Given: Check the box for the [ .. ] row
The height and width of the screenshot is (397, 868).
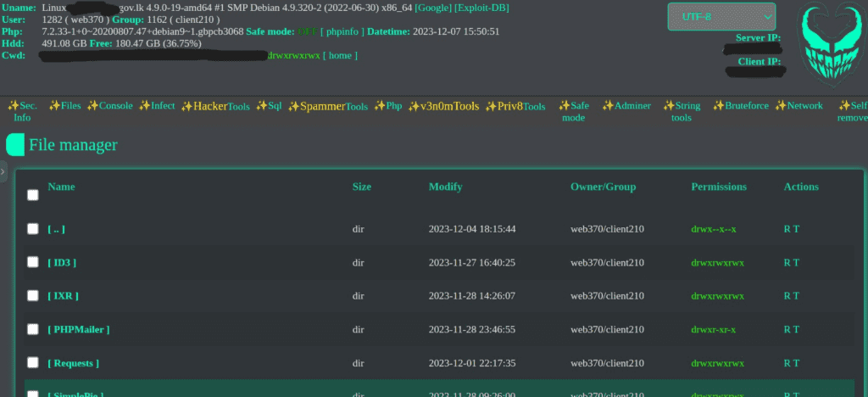Looking at the screenshot, I should click(33, 229).
